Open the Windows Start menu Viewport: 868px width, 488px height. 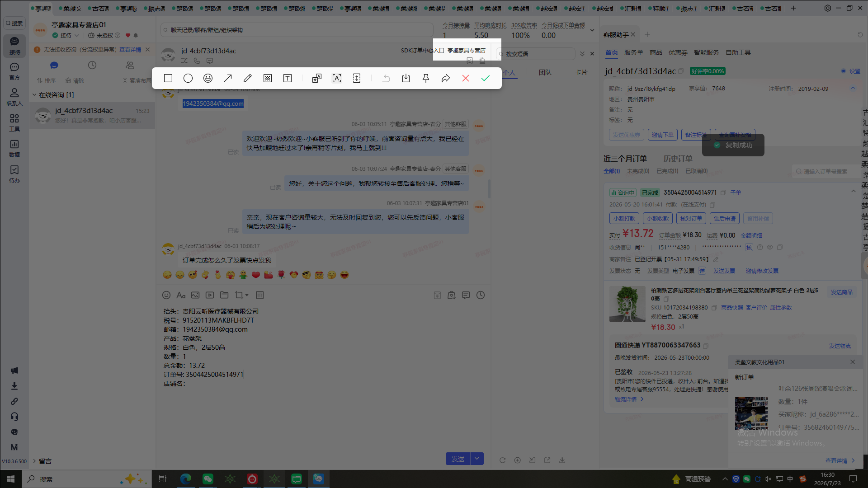[x=11, y=479]
